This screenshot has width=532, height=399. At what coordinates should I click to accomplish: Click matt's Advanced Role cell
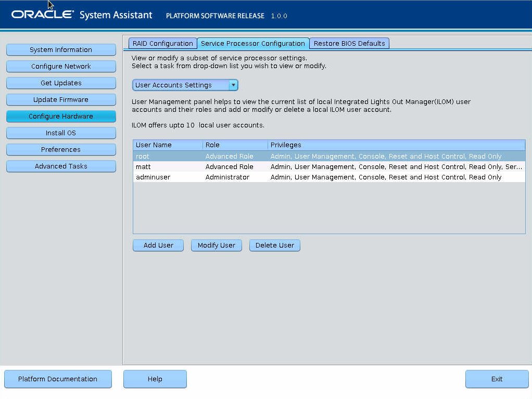[x=230, y=166]
